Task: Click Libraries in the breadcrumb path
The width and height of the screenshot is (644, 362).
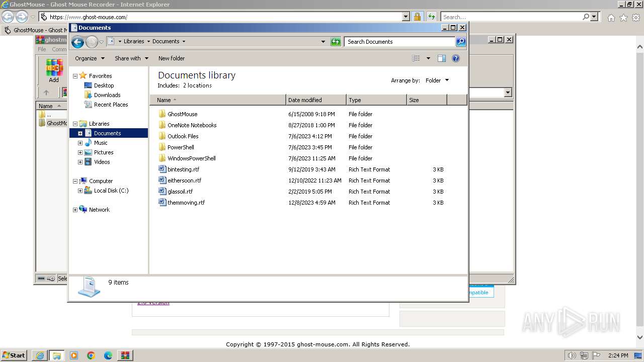Action: tap(134, 42)
